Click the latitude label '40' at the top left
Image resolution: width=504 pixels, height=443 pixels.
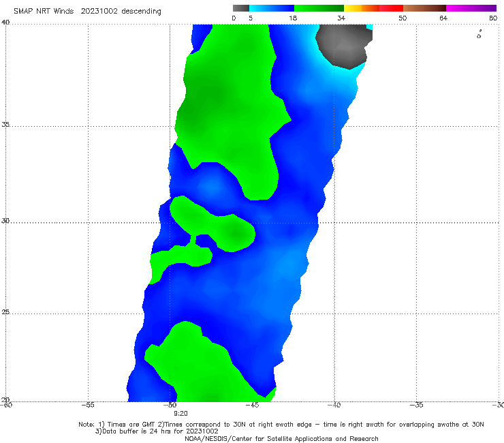5,22
